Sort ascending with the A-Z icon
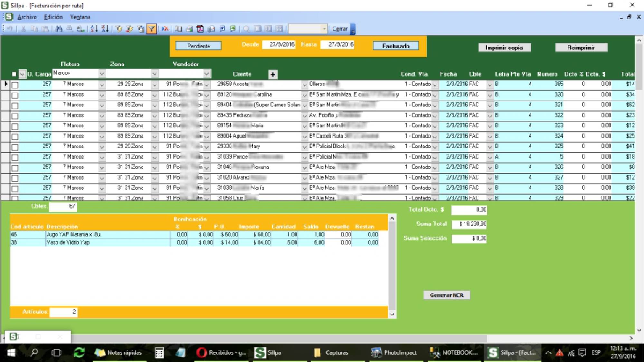644x362 pixels. [x=94, y=29]
